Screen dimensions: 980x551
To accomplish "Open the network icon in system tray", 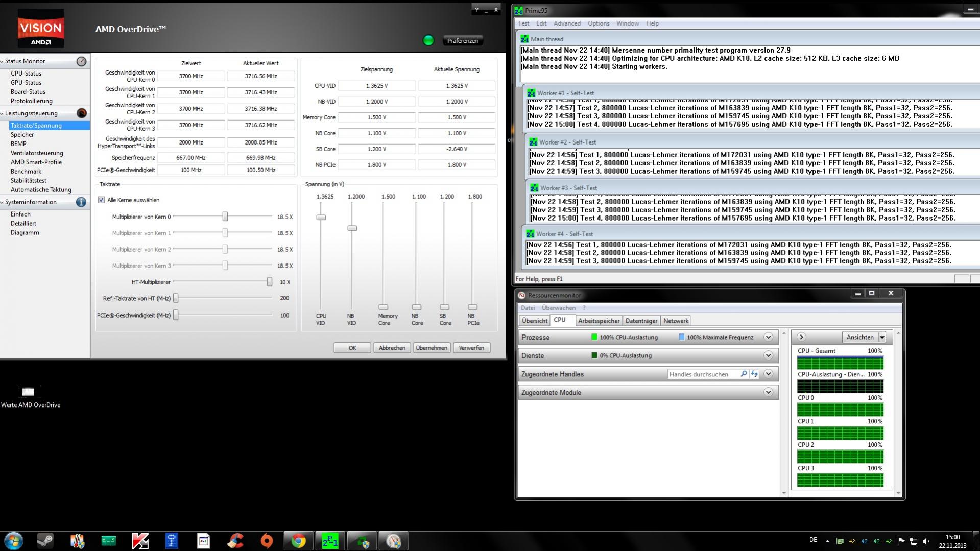I will pyautogui.click(x=914, y=541).
